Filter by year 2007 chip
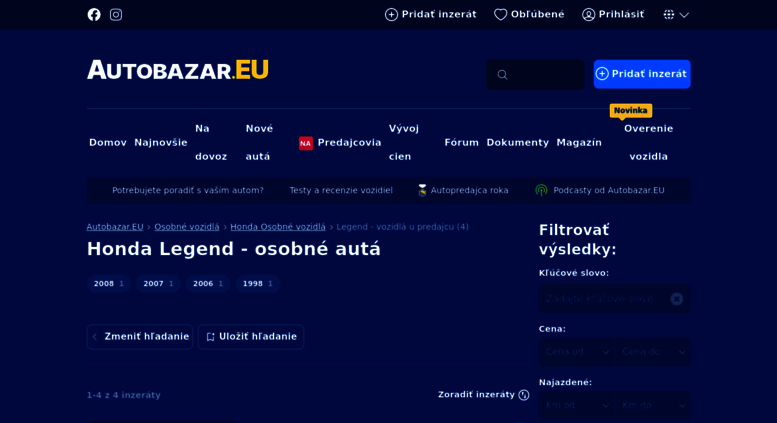The height and width of the screenshot is (423, 777). (x=158, y=284)
